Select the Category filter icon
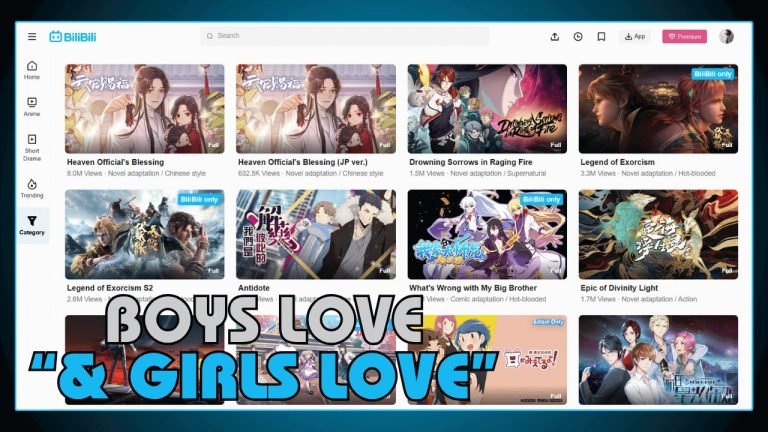 [32, 225]
